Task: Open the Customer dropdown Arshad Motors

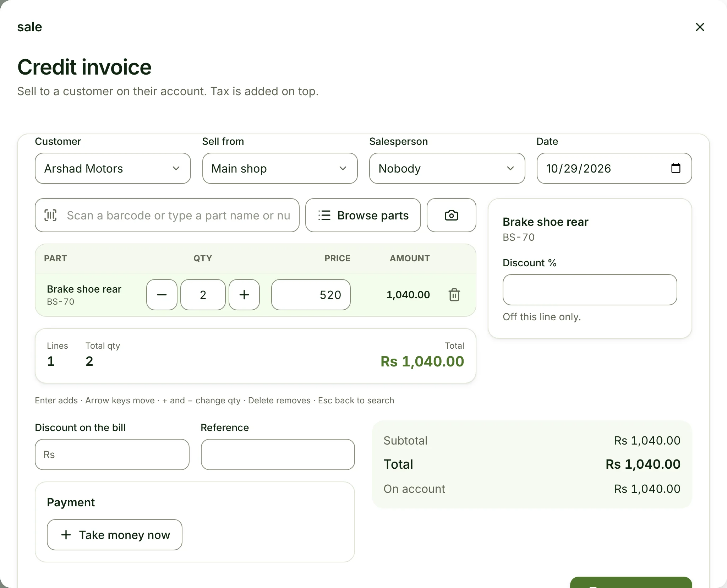Action: 113,168
